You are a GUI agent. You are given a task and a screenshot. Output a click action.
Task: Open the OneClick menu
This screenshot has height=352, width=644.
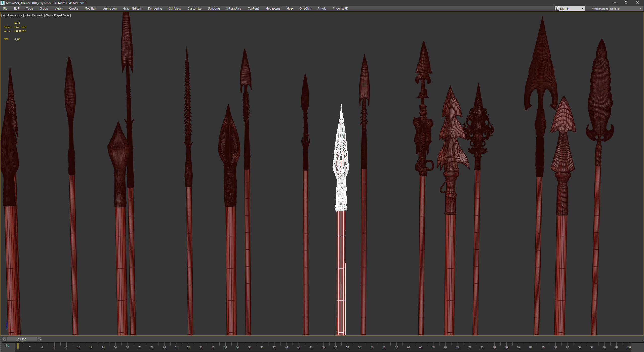point(305,9)
